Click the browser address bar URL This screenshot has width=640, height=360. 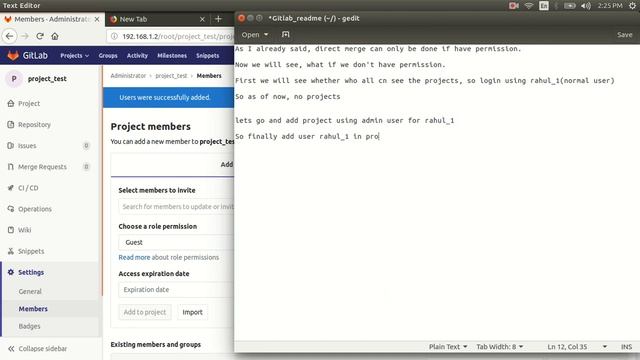178,36
